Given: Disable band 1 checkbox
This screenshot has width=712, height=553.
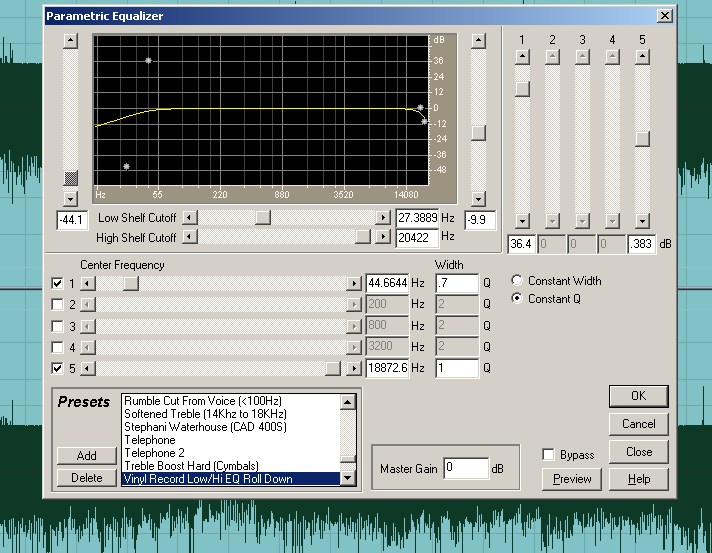Looking at the screenshot, I should (x=57, y=283).
